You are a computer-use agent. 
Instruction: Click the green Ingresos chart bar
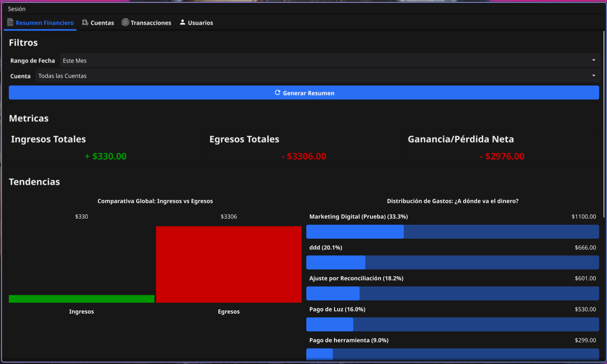pyautogui.click(x=81, y=299)
